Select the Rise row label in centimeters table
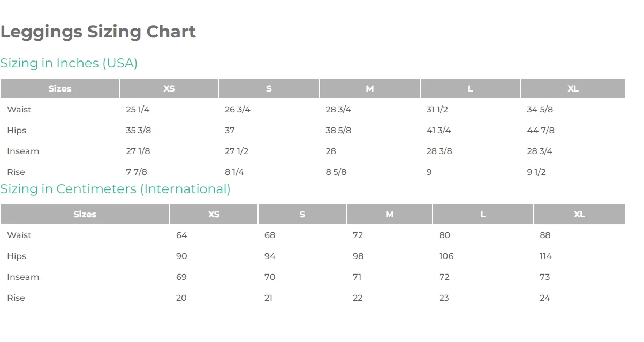This screenshot has width=644, height=342. (x=16, y=298)
